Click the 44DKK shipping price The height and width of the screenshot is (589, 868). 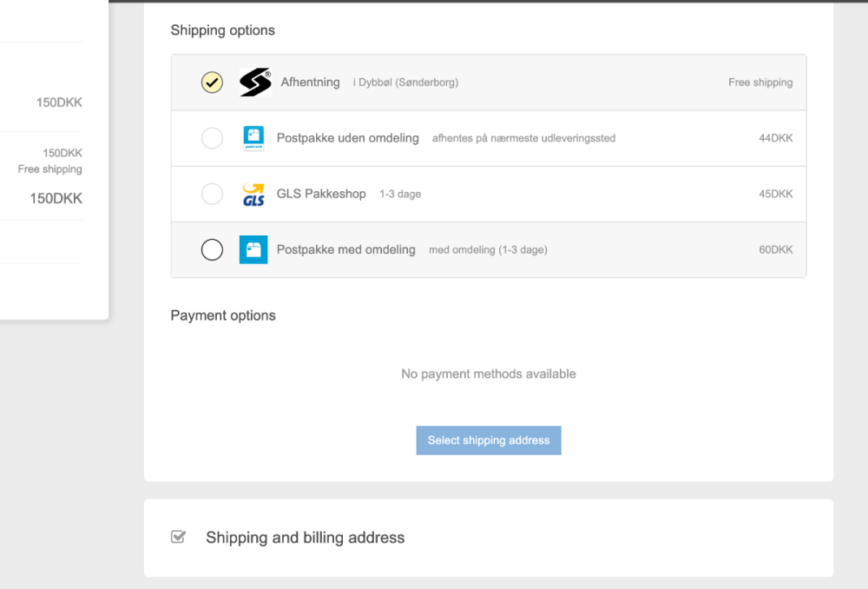(775, 138)
